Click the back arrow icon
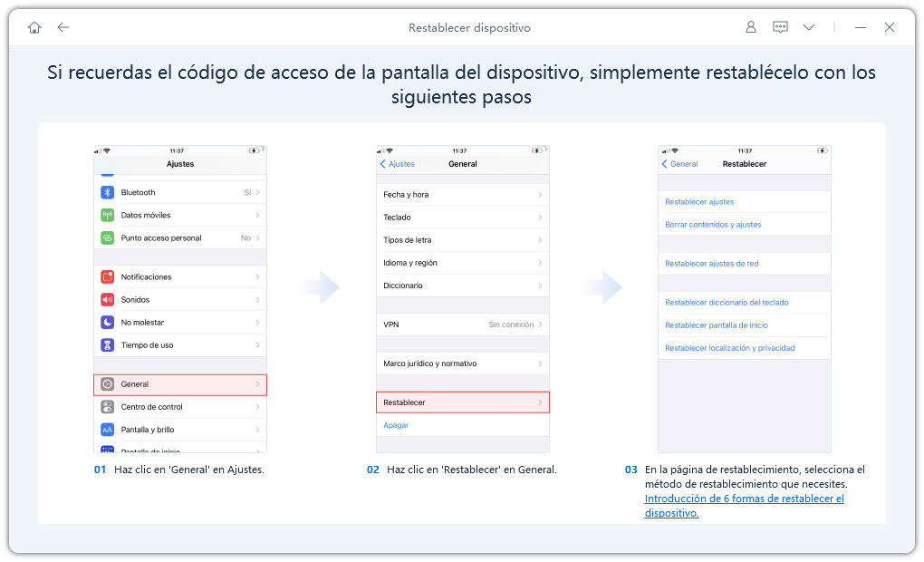924x562 pixels. (63, 27)
